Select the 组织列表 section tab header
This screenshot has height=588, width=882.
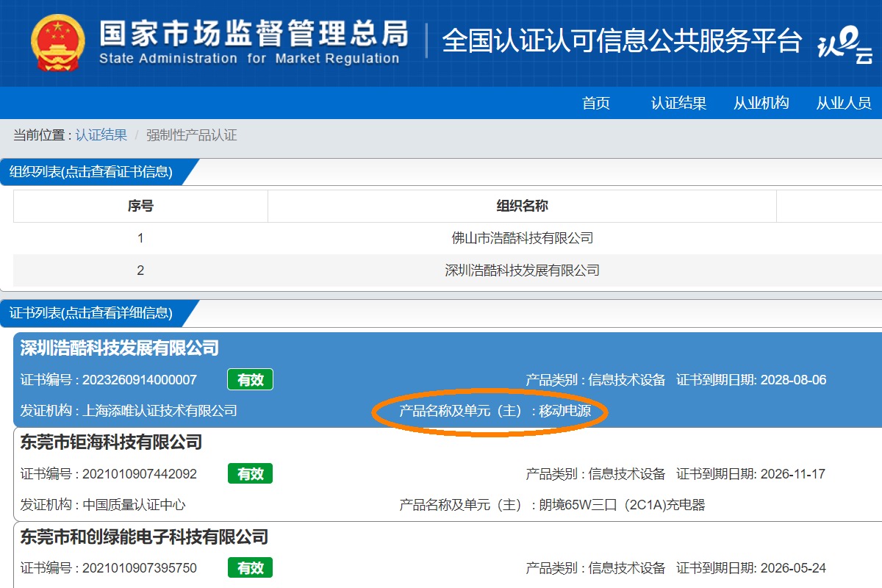click(91, 172)
